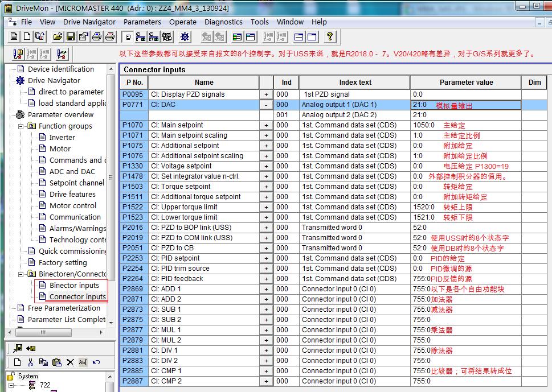Screen dimensions: 552x392
Task: Open Quick commissioning tree entry
Action: pyautogui.click(x=72, y=251)
